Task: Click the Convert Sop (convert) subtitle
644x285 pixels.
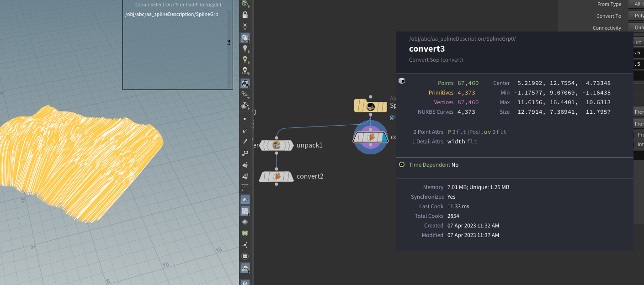Action: click(x=436, y=60)
